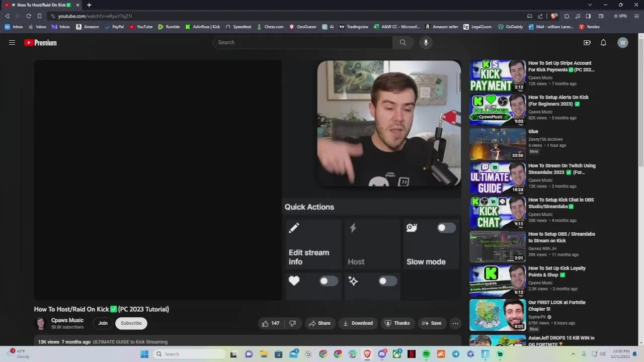Click the Join channel button

[x=103, y=323]
